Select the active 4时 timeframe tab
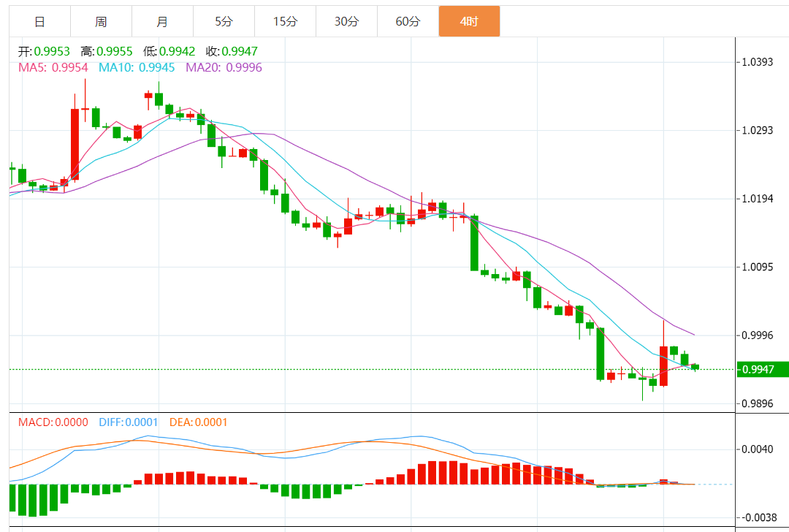Screen dimensions: 789x532 [470, 22]
